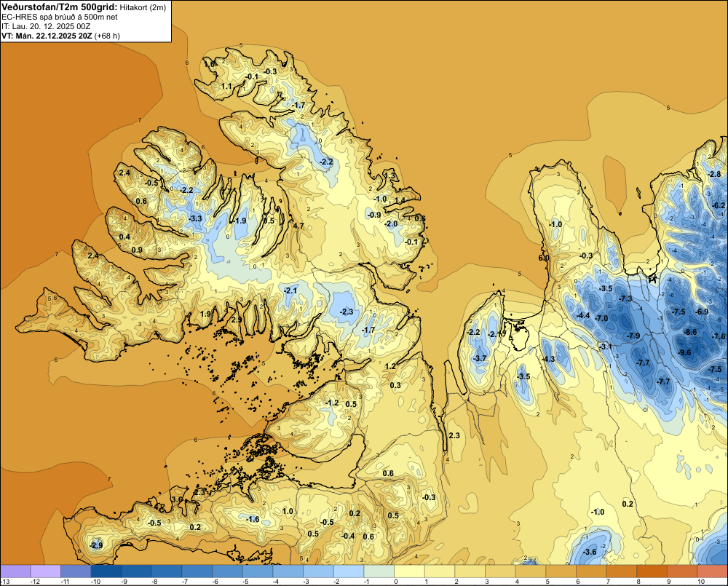Select the -3.7 temperature value

pos(480,358)
